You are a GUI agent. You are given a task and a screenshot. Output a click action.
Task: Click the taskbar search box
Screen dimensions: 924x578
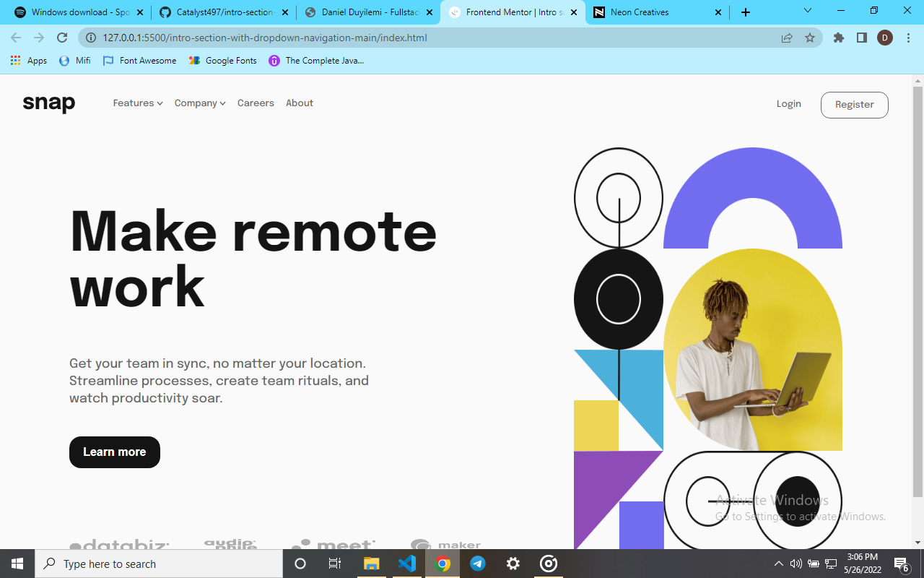[x=159, y=564]
